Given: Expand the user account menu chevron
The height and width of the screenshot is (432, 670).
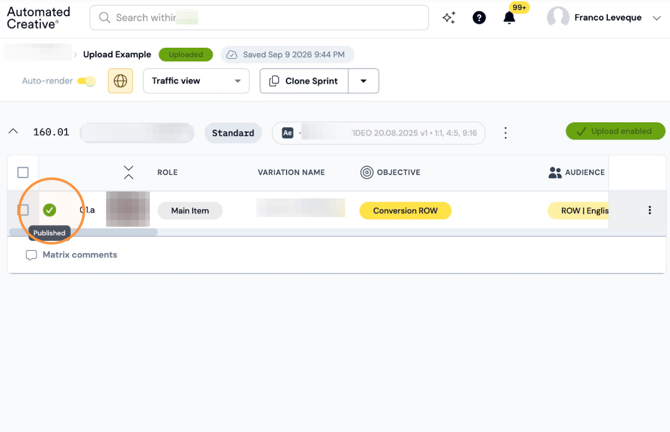Looking at the screenshot, I should pyautogui.click(x=657, y=18).
